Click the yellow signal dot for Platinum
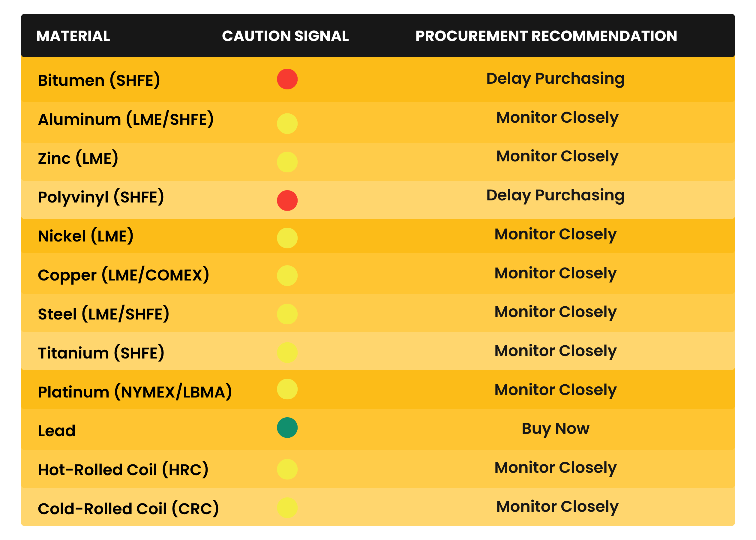 coord(287,389)
